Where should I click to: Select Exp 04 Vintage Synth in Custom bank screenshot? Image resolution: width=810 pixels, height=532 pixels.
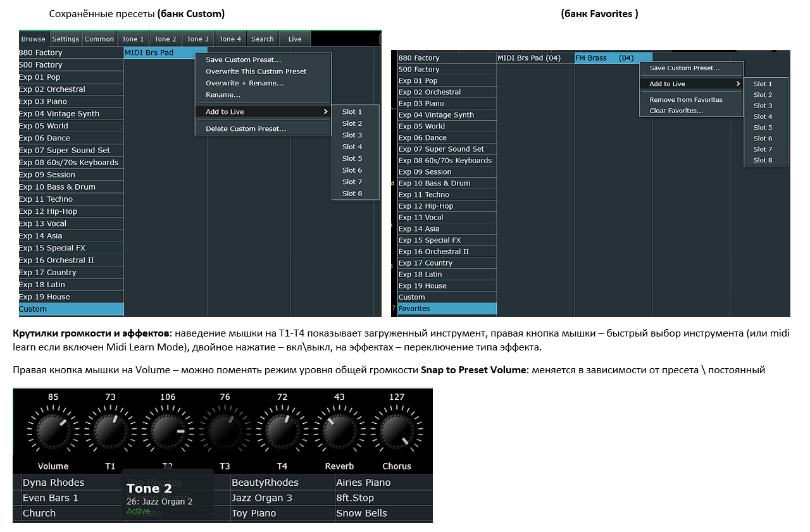pos(72,114)
